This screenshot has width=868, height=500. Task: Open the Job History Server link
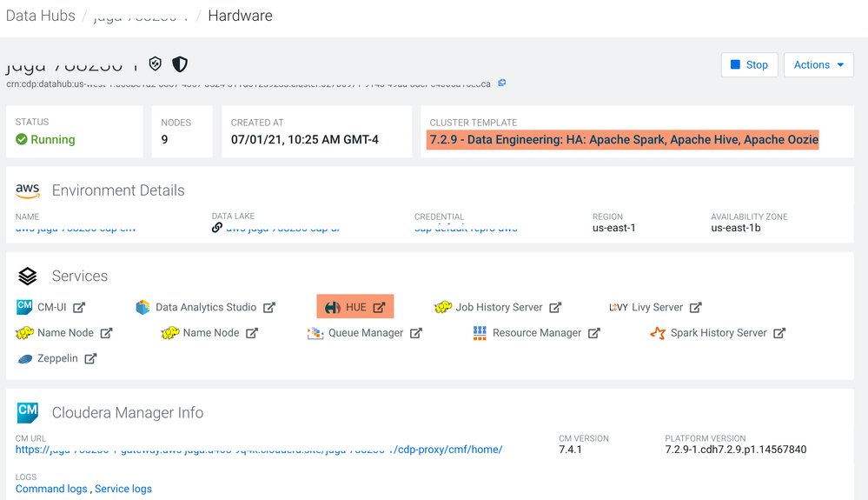pyautogui.click(x=499, y=307)
